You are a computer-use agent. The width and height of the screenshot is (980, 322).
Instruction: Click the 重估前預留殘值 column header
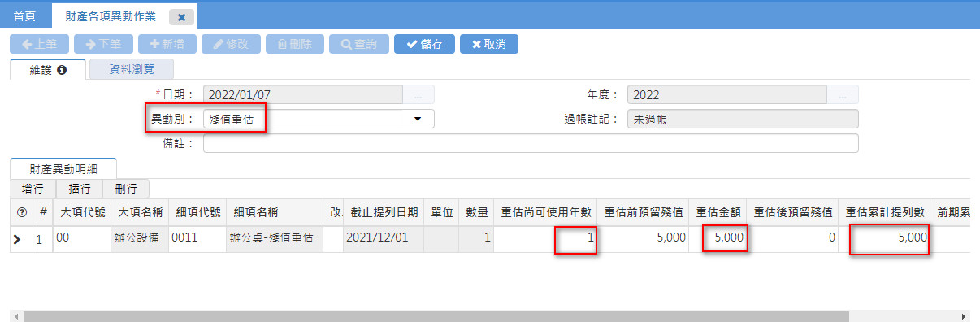[x=644, y=212]
